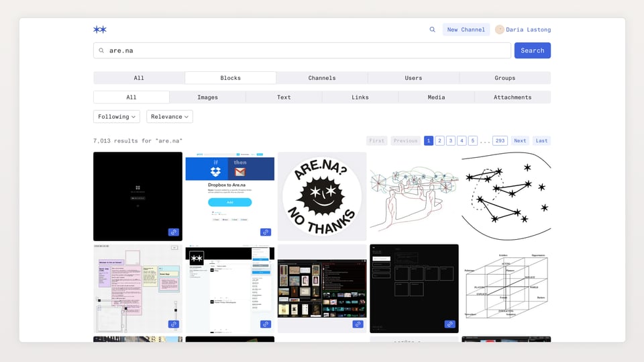Image resolution: width=644 pixels, height=362 pixels.
Task: Switch to the Users tab
Action: click(x=413, y=78)
